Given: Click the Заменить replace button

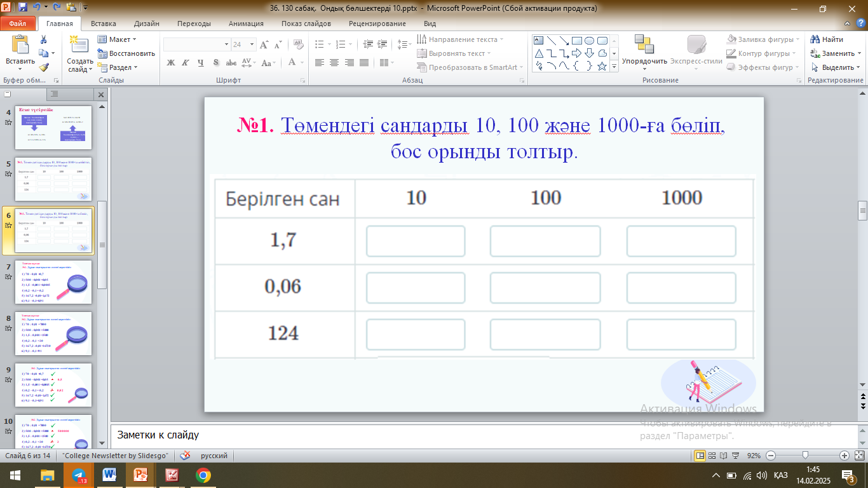Looking at the screenshot, I should [833, 53].
